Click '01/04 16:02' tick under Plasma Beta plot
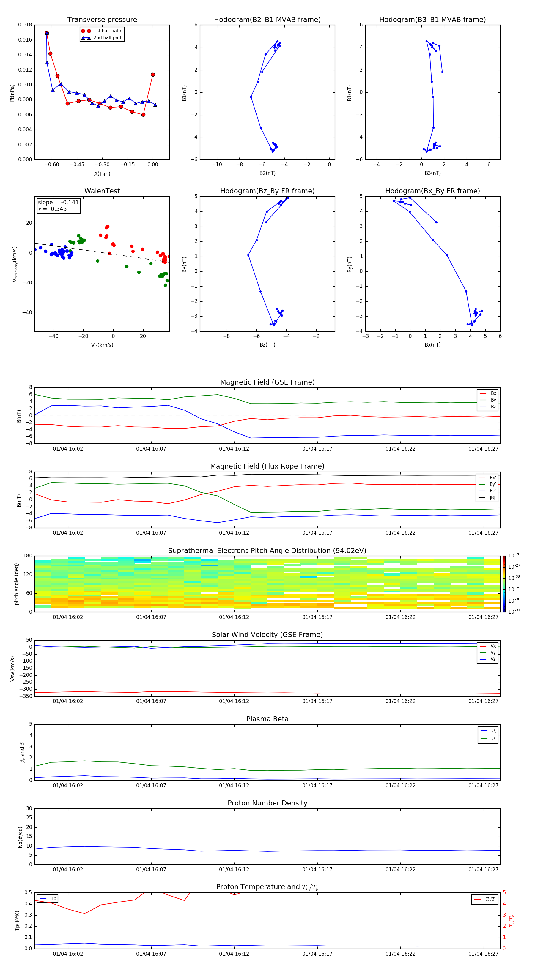The image size is (535, 980). coord(68,785)
